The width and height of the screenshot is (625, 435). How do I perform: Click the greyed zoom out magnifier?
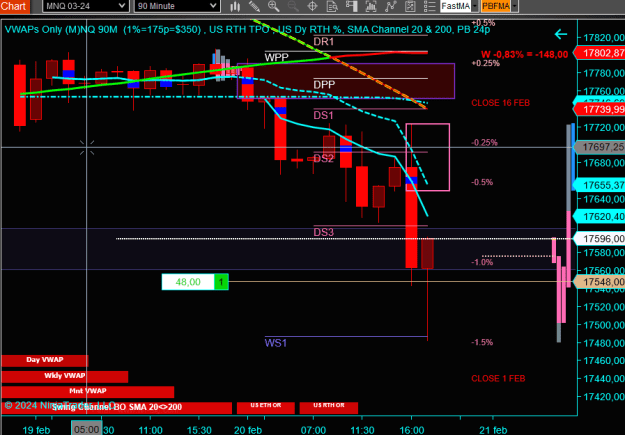[293, 6]
